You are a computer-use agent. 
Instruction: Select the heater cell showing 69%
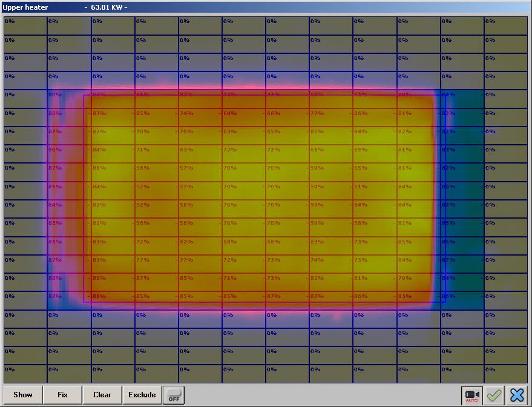pyautogui.click(x=375, y=154)
